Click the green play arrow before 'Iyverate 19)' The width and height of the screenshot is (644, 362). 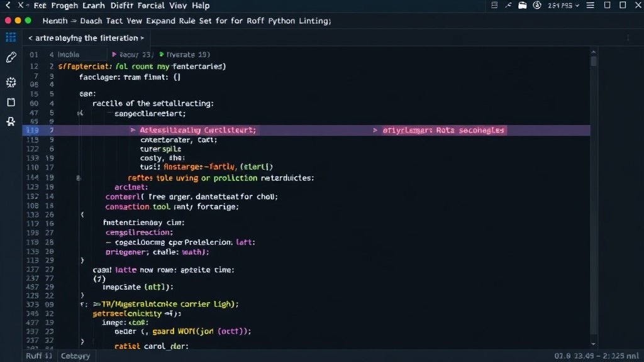162,54
